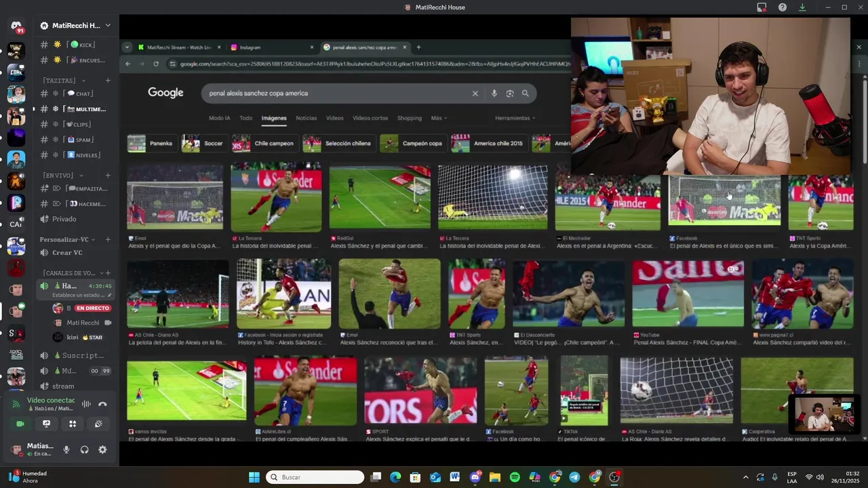Image resolution: width=868 pixels, height=488 pixels.
Task: Open Más search options dropdown
Action: click(439, 118)
